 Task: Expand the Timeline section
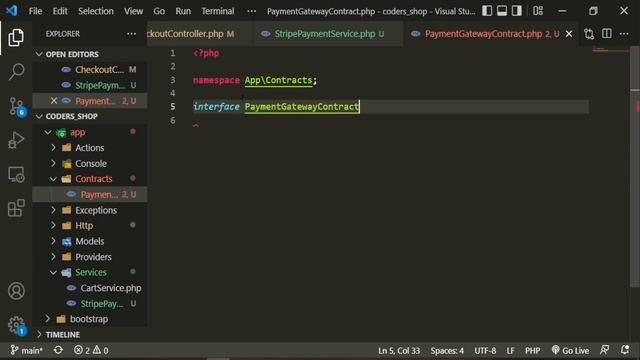pos(39,335)
